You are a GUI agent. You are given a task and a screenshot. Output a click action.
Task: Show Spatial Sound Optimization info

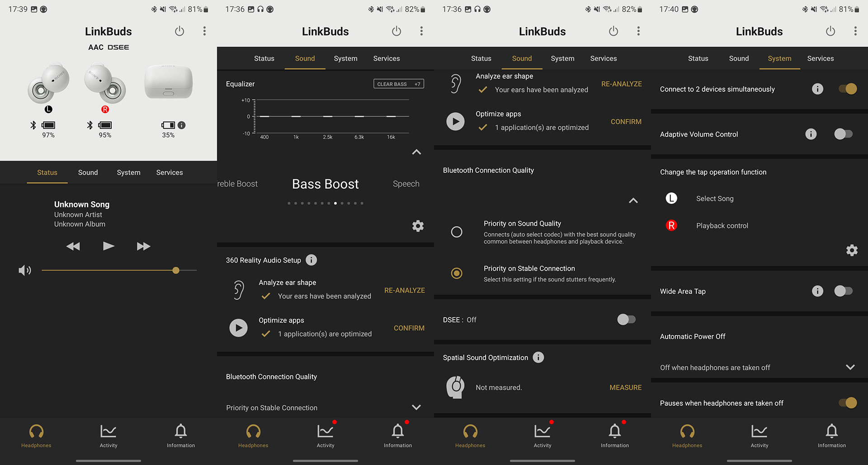coord(538,357)
